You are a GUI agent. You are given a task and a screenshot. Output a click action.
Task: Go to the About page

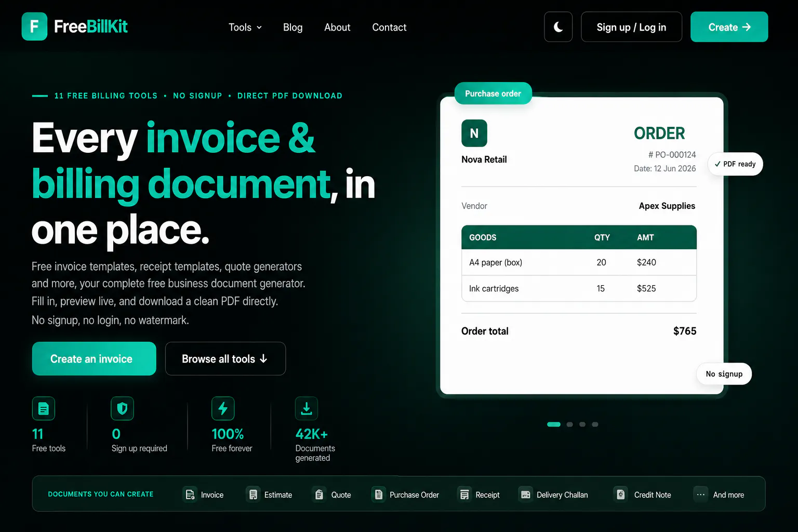pos(337,28)
